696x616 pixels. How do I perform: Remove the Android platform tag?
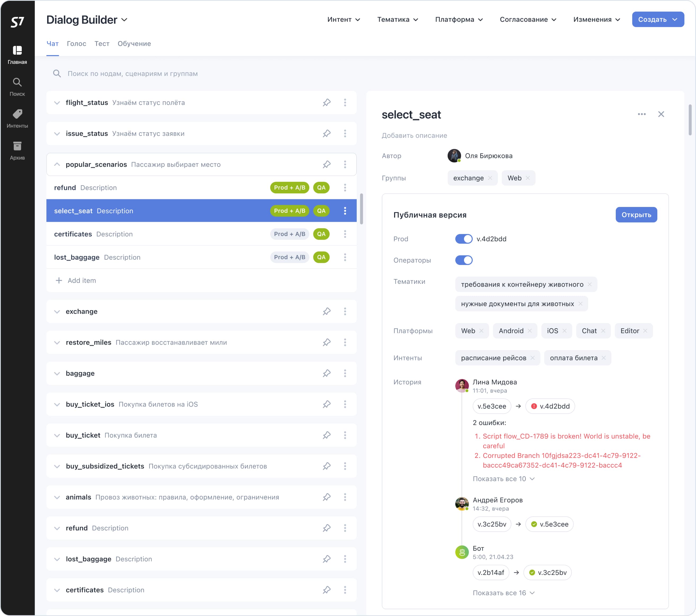tap(530, 331)
